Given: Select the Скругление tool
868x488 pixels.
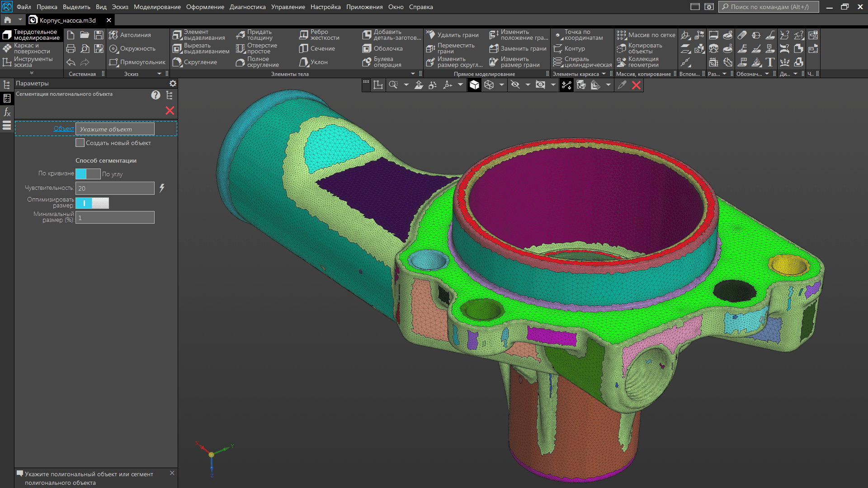Looking at the screenshot, I should coord(198,62).
